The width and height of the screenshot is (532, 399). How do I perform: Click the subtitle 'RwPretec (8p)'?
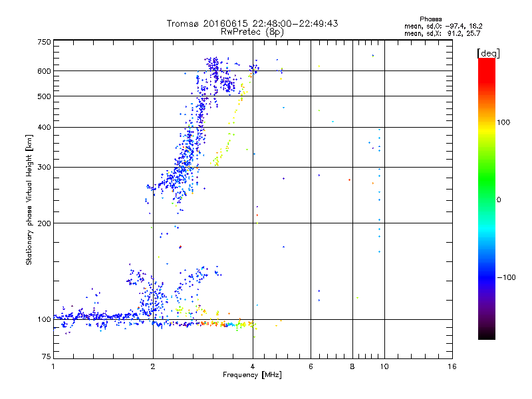tap(252, 32)
